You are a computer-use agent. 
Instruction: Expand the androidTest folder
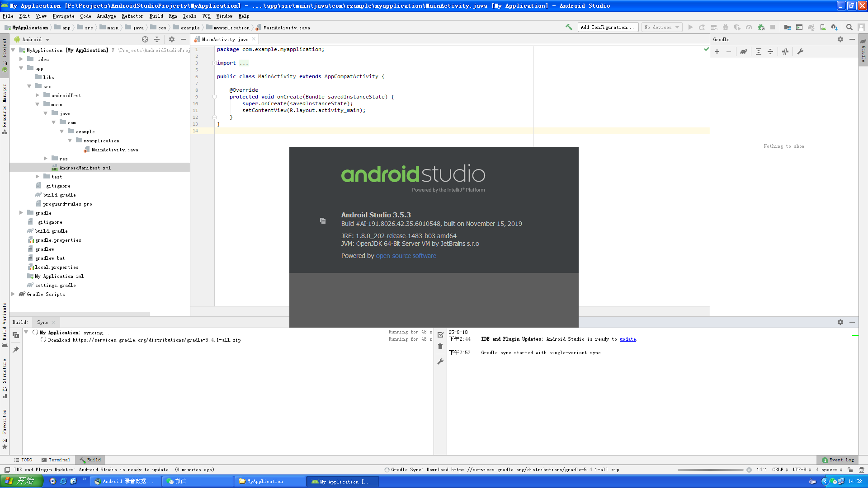pos(38,95)
